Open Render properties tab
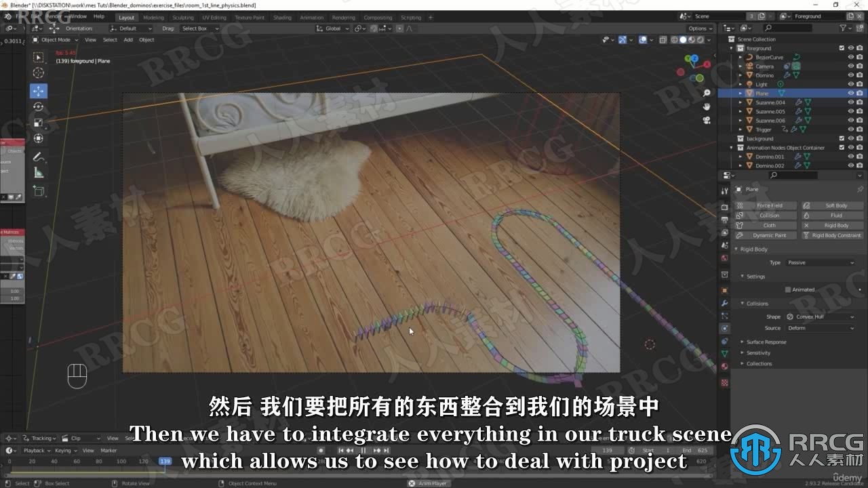Viewport: 868px width, 488px height. 724,207
